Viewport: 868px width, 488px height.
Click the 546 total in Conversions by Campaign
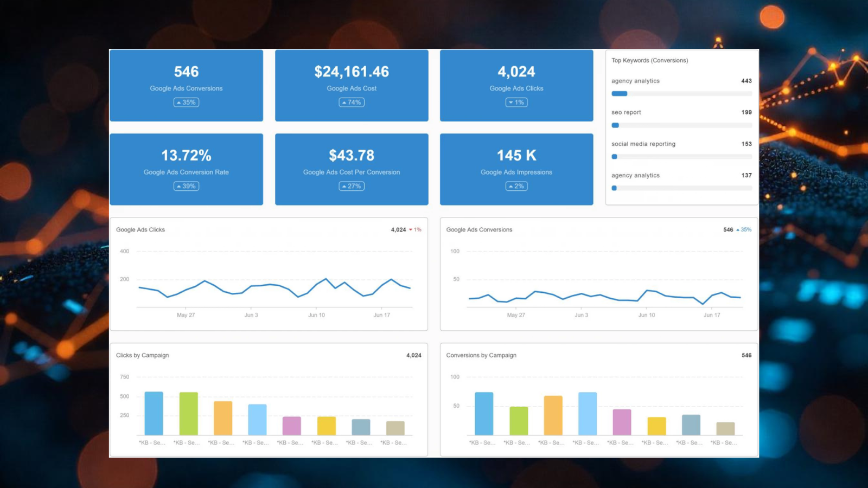tap(746, 355)
